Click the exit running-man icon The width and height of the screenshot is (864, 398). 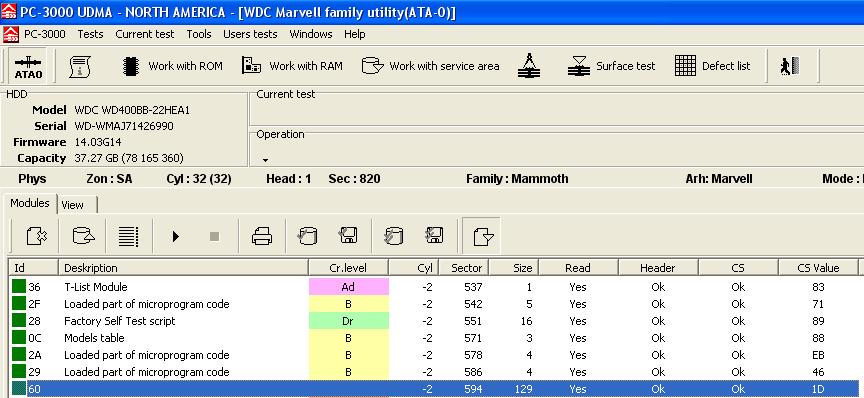790,66
